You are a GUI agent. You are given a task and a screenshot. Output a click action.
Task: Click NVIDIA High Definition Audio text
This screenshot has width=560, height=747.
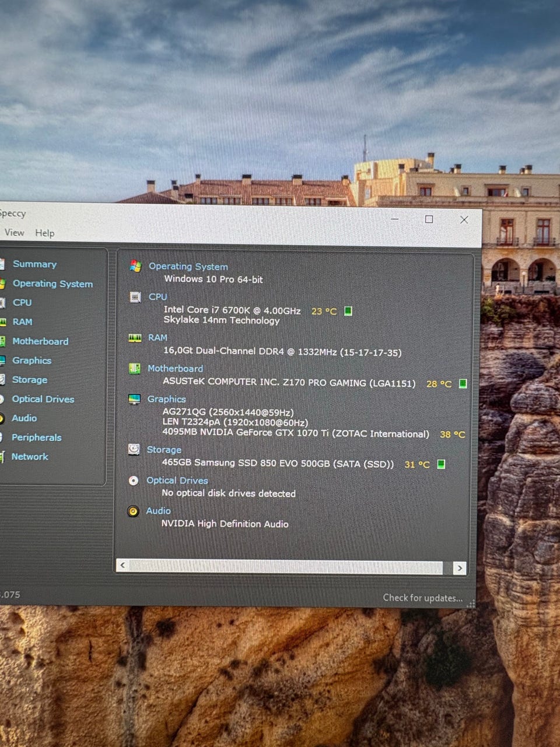225,523
